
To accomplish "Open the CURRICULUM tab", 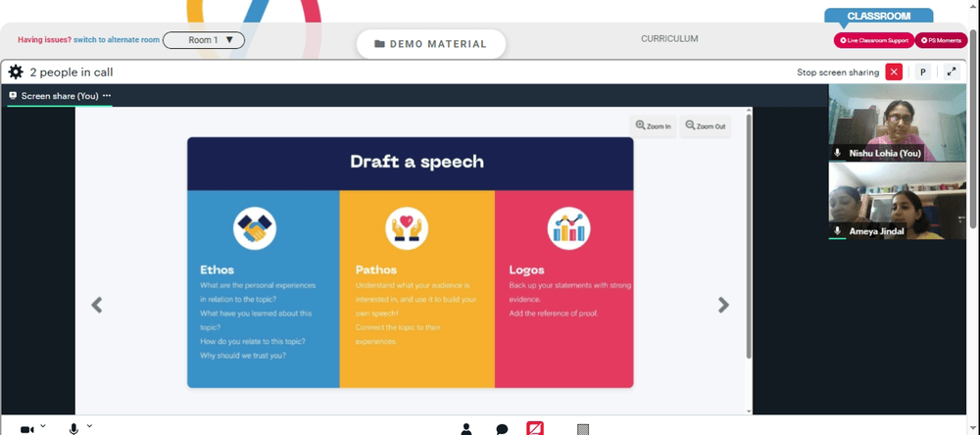I will pyautogui.click(x=669, y=39).
